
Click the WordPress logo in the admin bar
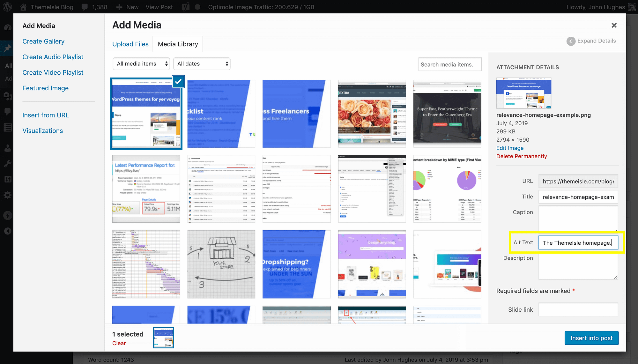tap(7, 7)
